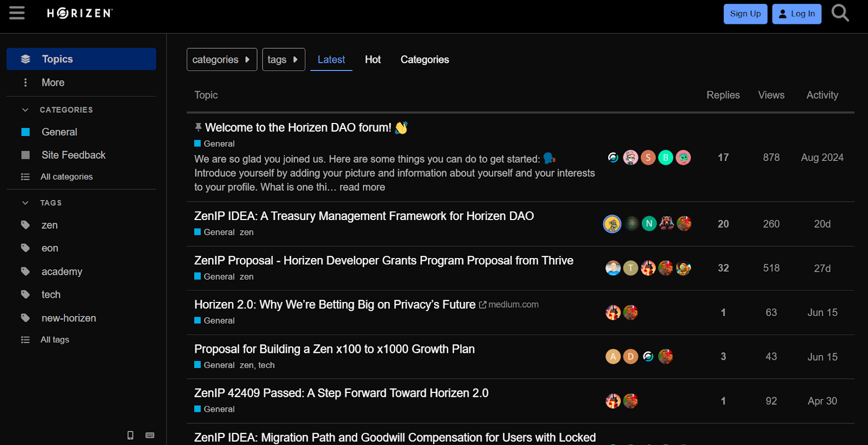Sort by the Activity column header

pyautogui.click(x=822, y=95)
